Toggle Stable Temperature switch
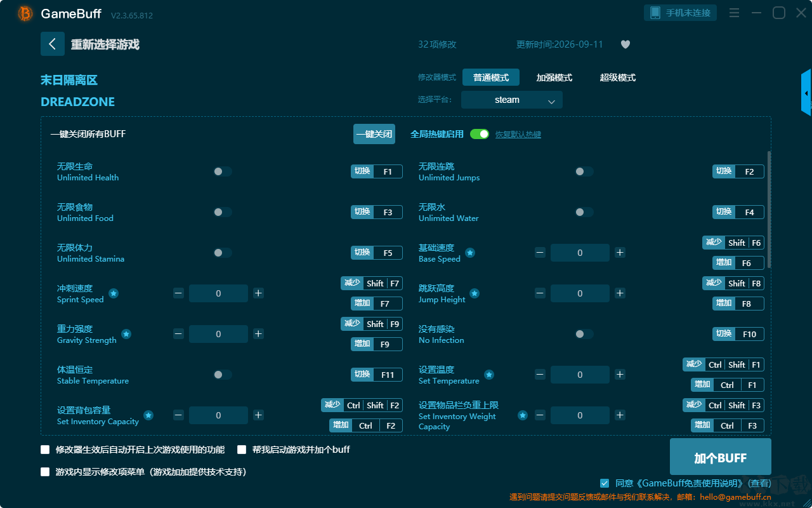This screenshot has width=812, height=508. pyautogui.click(x=223, y=375)
